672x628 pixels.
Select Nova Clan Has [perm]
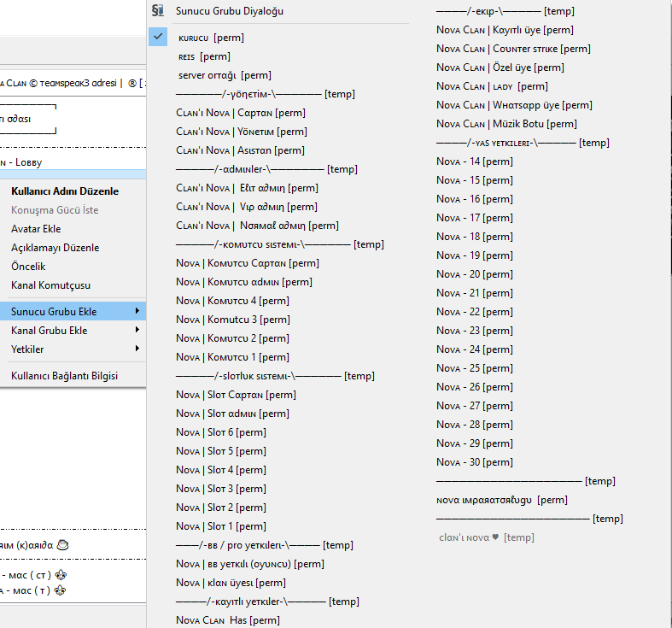(228, 620)
